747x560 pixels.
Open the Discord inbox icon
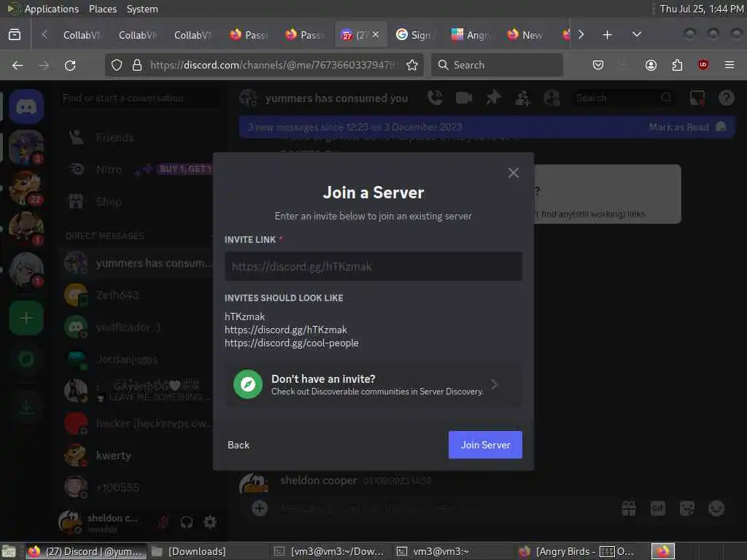(x=697, y=98)
